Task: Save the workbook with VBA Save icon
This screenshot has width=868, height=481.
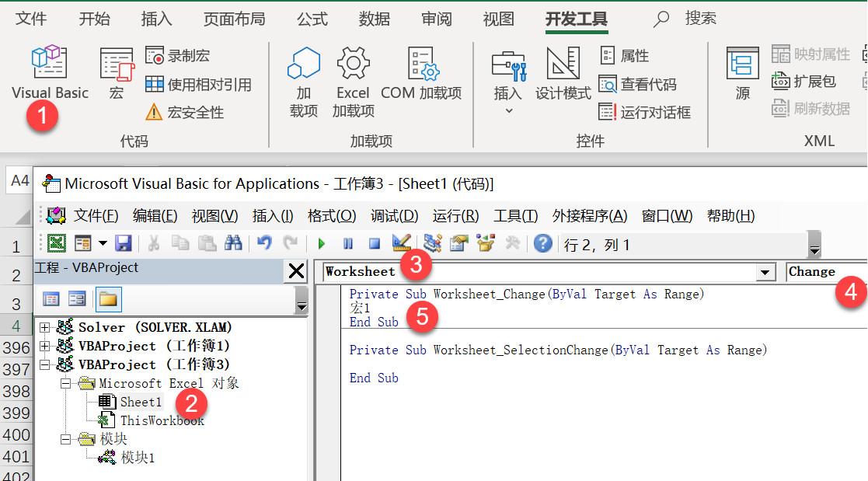Action: 124,243
